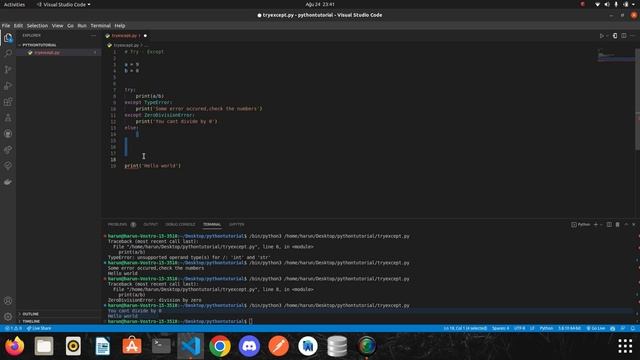640x360 pixels.
Task: Click the Ln 18, Col 1 cursor position
Action: 465,328
